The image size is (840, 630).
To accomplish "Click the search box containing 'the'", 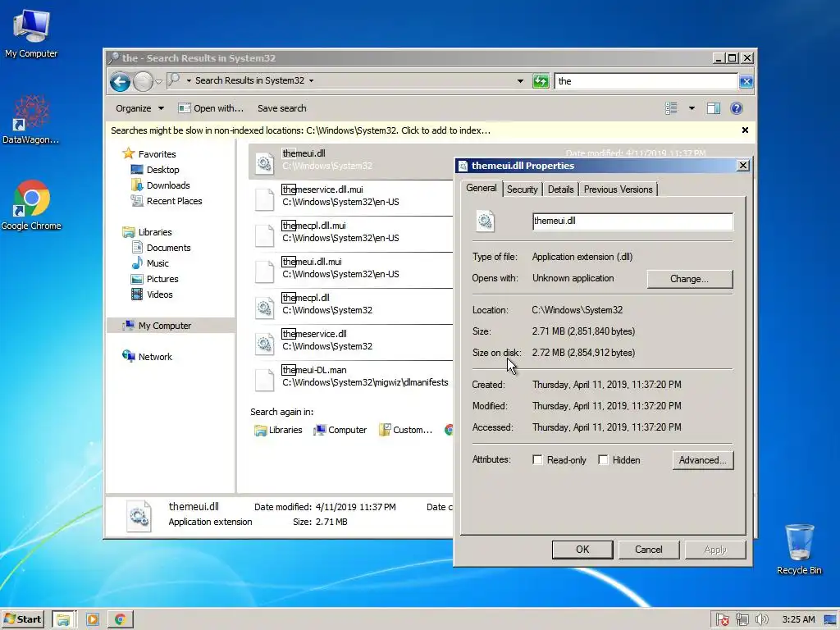I will click(646, 81).
